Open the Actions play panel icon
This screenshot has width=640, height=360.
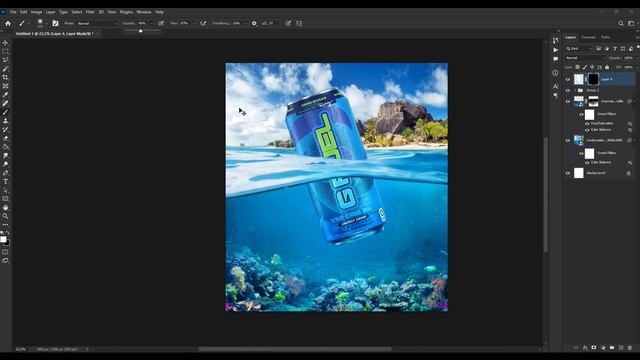(555, 50)
